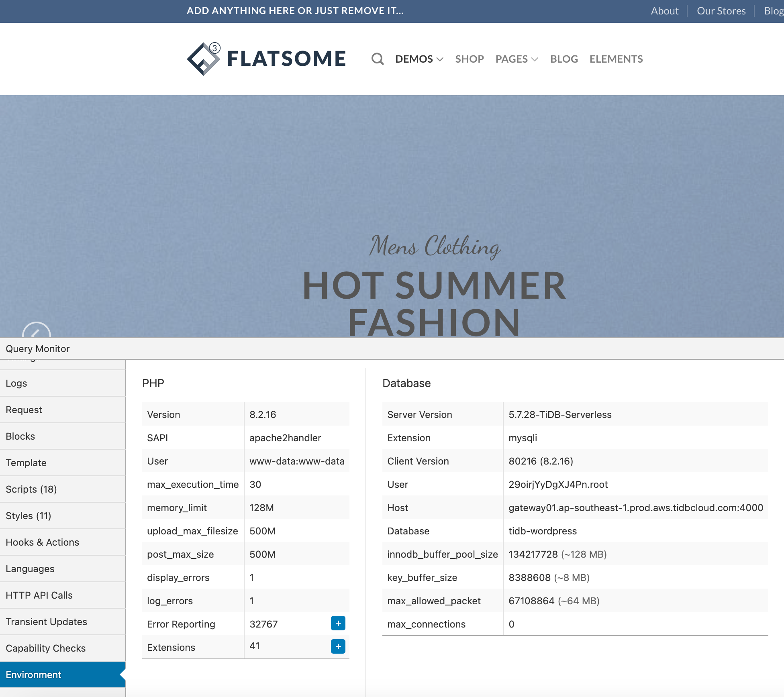784x697 pixels.
Task: Select the Environment panel
Action: [x=63, y=675]
